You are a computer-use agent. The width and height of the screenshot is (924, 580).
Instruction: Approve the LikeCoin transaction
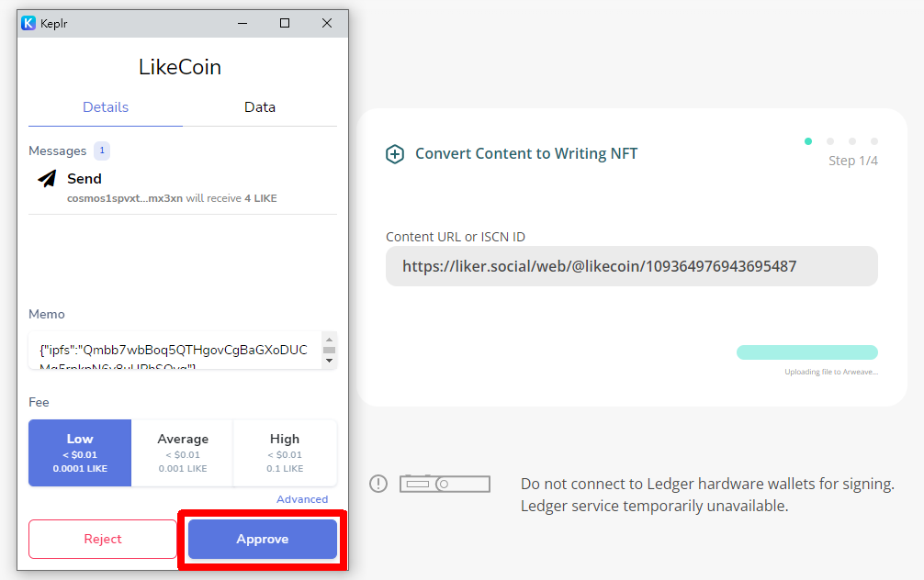(263, 539)
